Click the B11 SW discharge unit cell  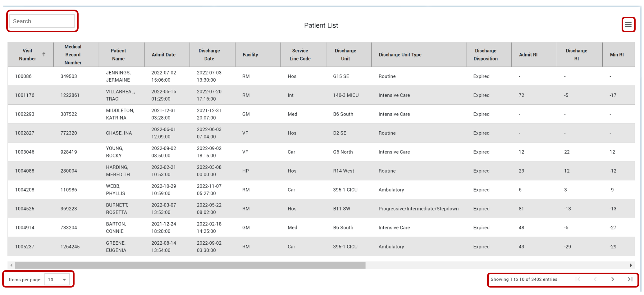tap(342, 209)
